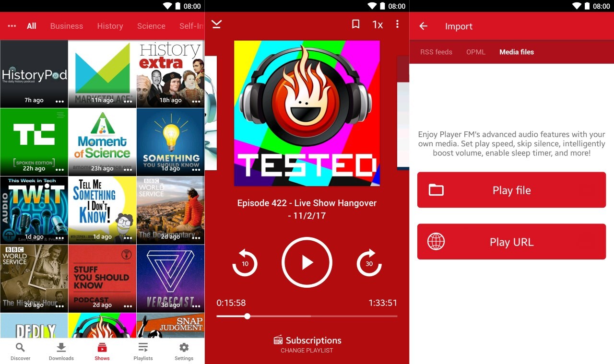
Task: Switch to the OPML tab
Action: click(476, 52)
